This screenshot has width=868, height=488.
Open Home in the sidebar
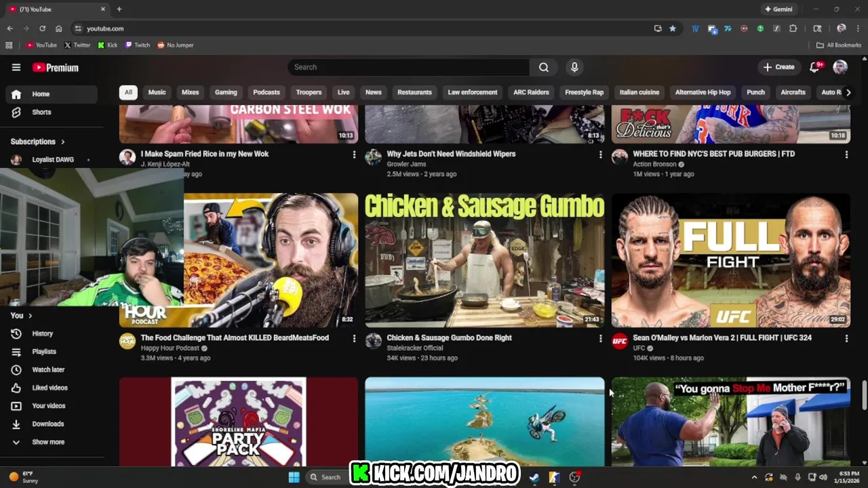(52, 94)
